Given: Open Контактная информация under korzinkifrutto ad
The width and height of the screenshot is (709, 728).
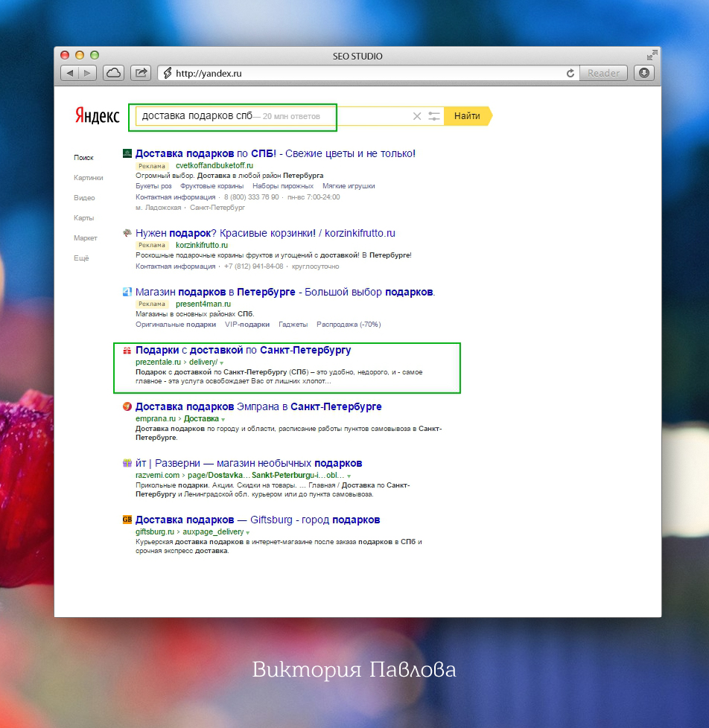Looking at the screenshot, I should click(175, 266).
